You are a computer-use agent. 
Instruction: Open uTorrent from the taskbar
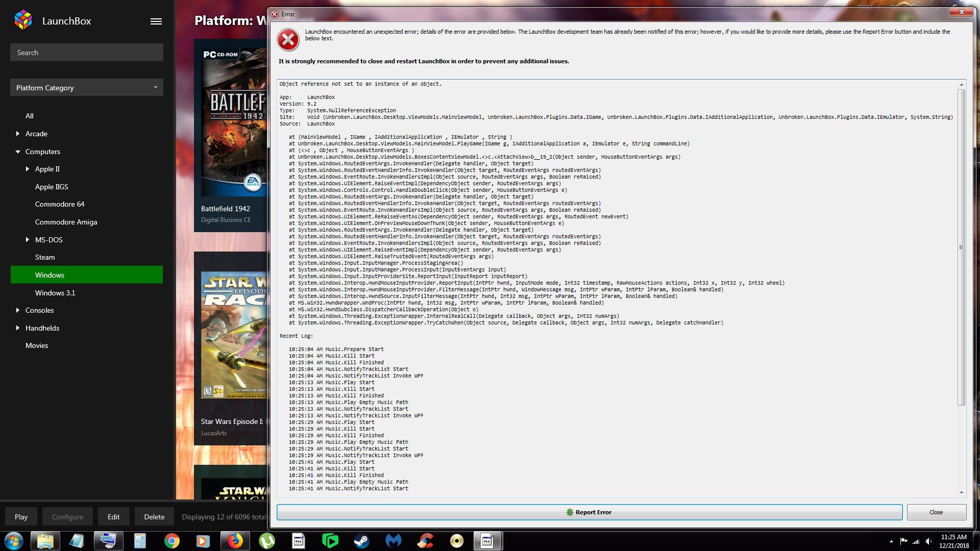(266, 541)
